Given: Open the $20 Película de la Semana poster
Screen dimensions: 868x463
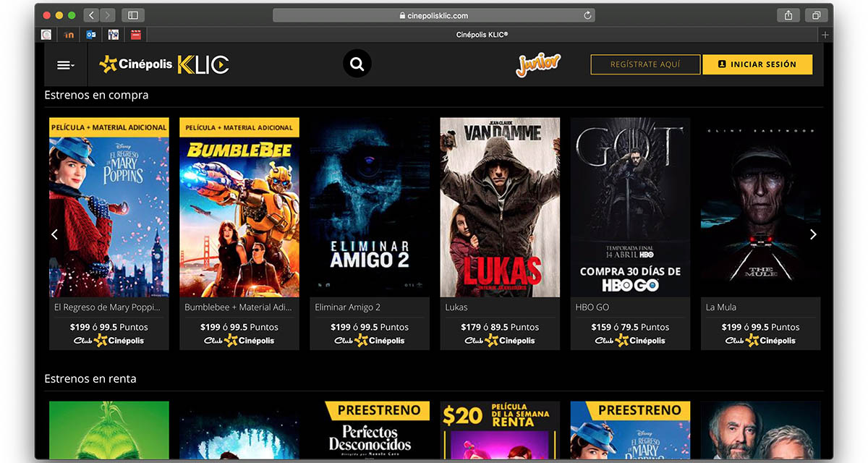Looking at the screenshot, I should [500, 431].
